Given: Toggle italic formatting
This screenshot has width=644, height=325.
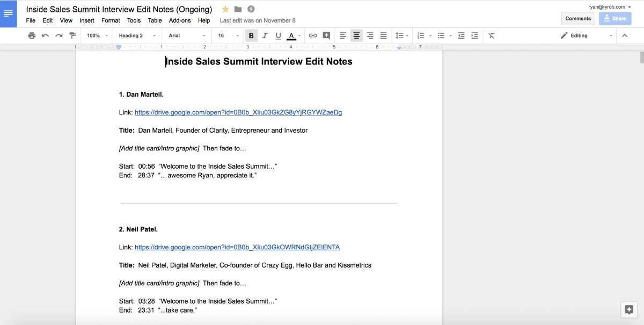Looking at the screenshot, I should 265,35.
